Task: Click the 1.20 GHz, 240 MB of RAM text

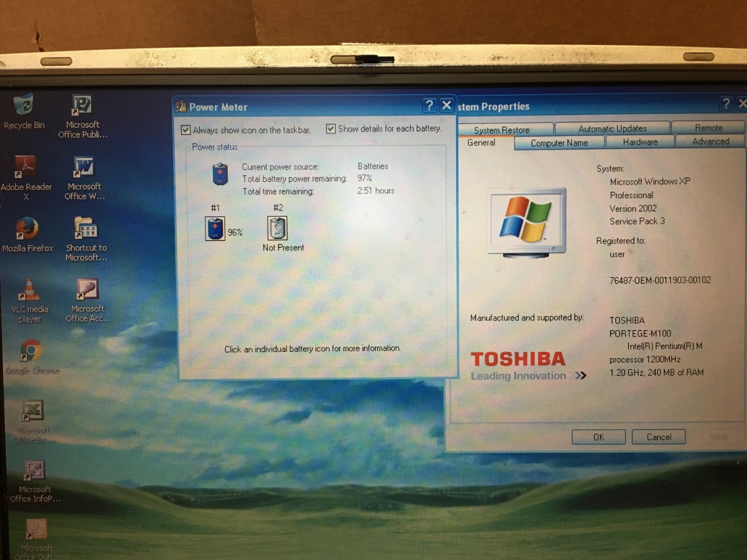Action: pos(656,372)
